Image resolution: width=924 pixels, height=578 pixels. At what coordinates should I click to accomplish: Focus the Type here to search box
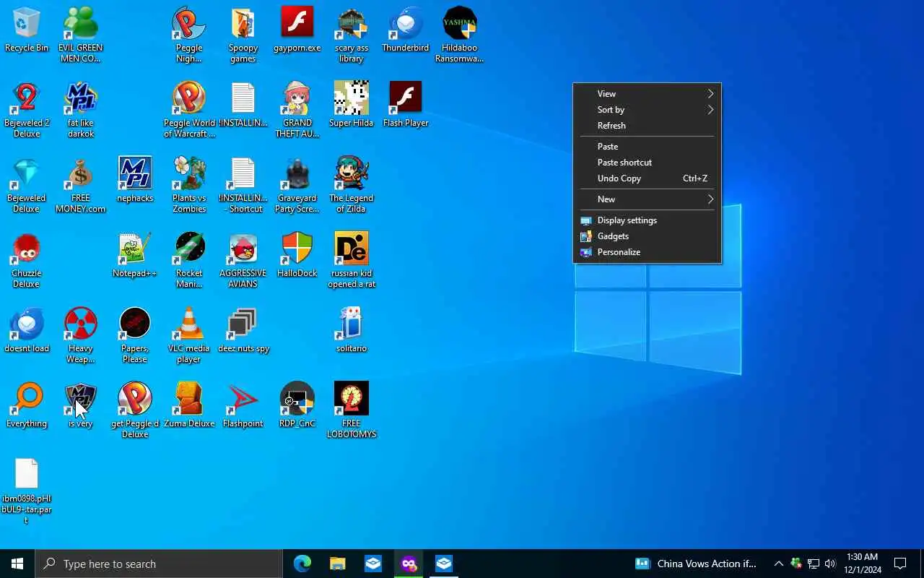[x=159, y=564]
